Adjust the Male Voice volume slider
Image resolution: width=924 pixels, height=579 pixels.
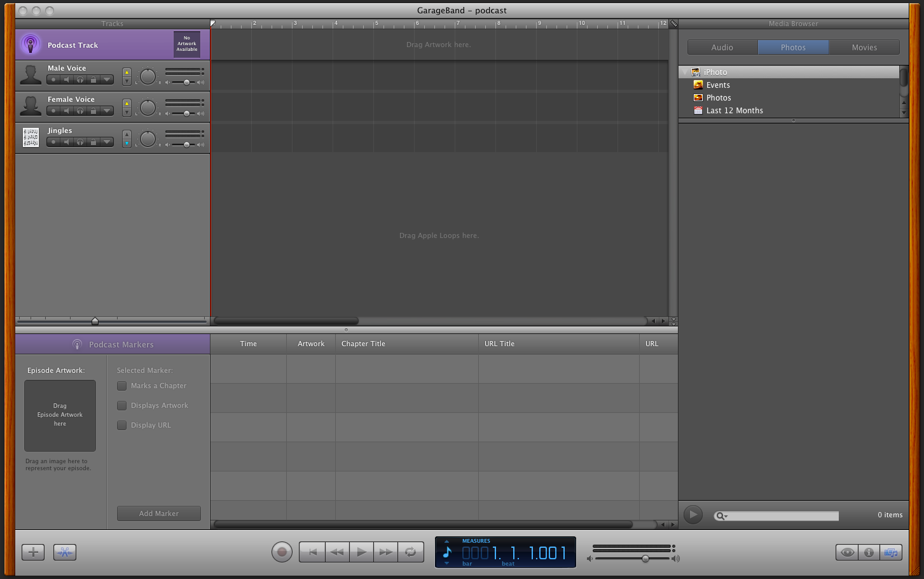pos(186,82)
